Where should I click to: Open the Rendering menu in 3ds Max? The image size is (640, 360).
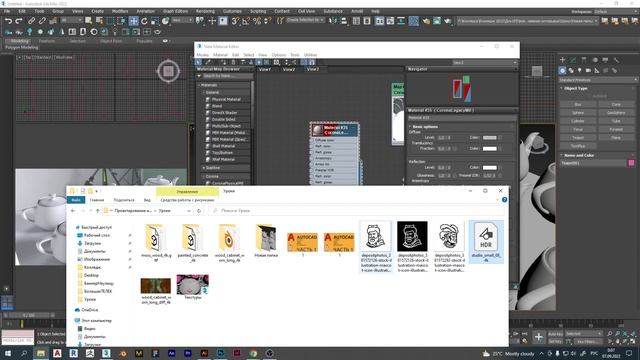pyautogui.click(x=205, y=11)
